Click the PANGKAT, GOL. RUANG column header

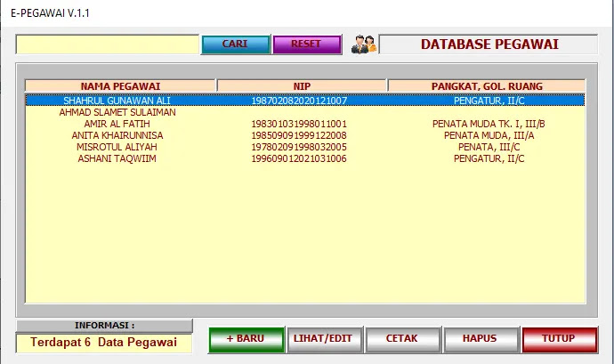(487, 86)
